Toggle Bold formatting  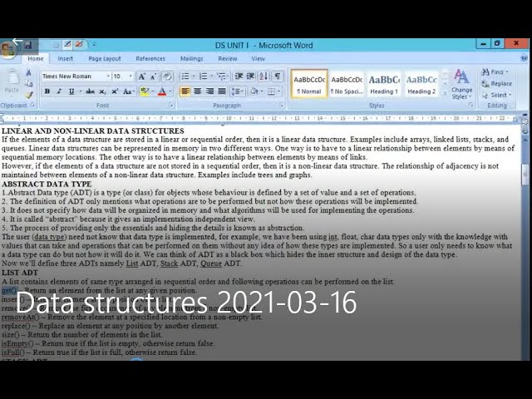47,91
